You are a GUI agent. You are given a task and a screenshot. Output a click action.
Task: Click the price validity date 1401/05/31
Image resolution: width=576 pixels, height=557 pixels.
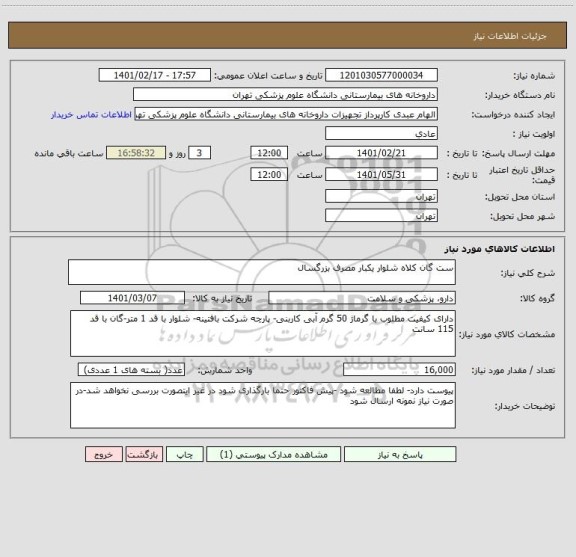(x=381, y=175)
